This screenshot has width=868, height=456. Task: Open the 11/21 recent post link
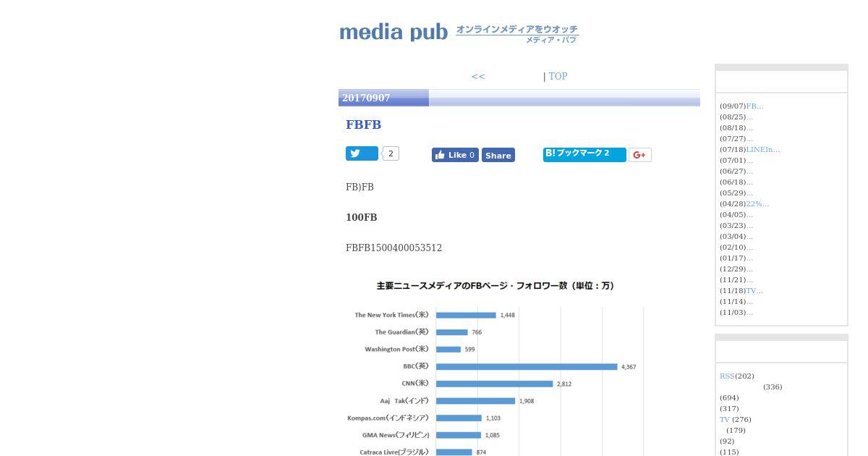click(x=749, y=279)
